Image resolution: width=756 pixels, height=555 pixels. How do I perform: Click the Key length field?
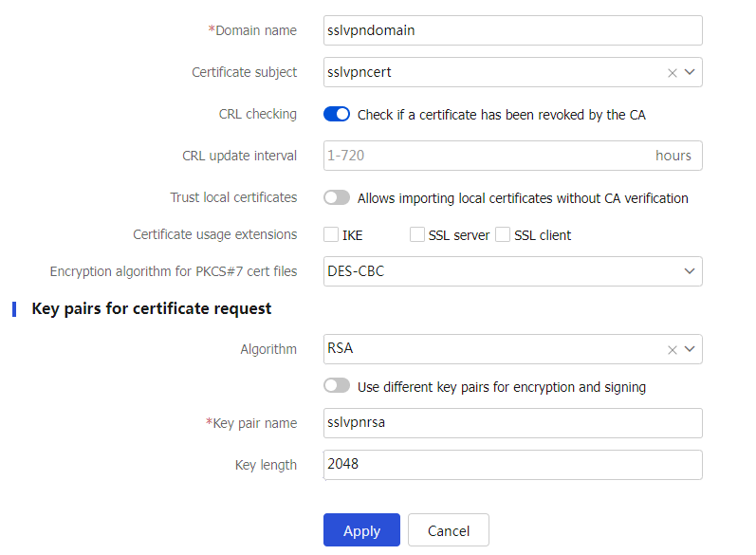512,465
